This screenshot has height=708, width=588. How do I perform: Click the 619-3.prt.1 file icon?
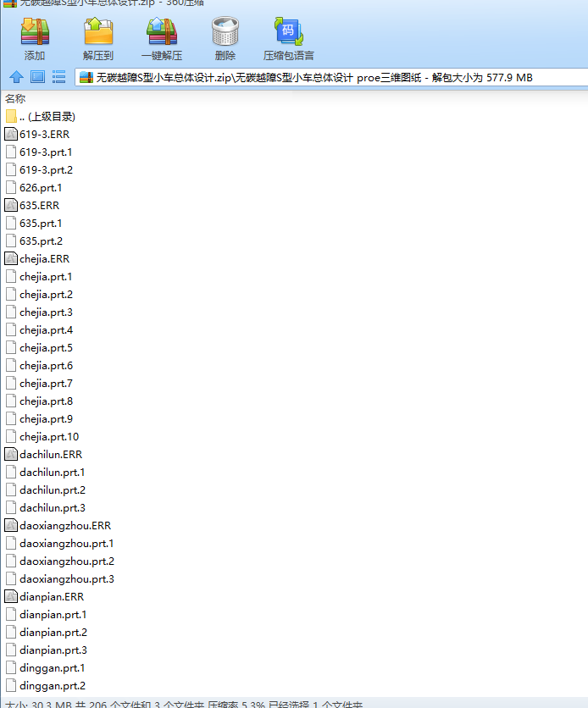tap(11, 152)
